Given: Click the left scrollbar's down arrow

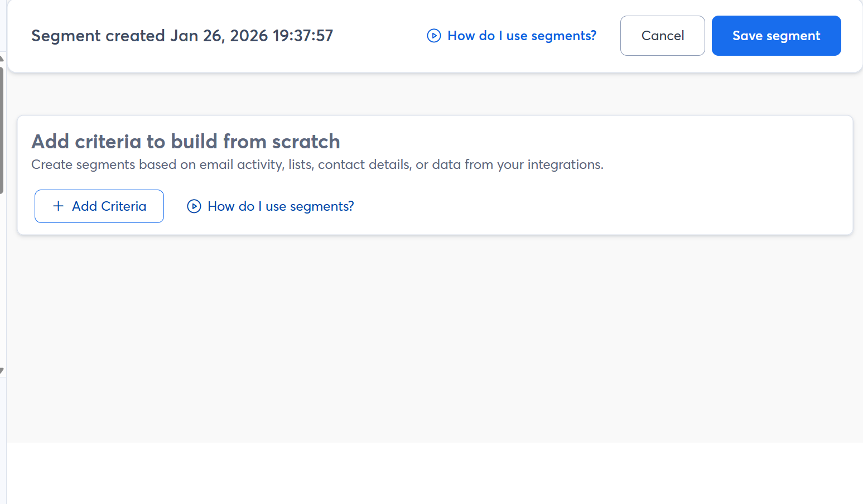Looking at the screenshot, I should [x=2, y=371].
